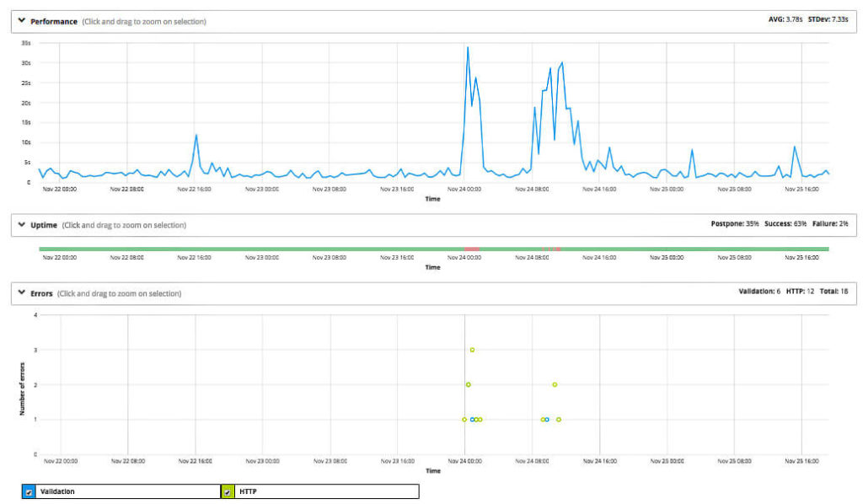863x504 pixels.
Task: Click the performance spike near Nov 22 16:00
Action: click(196, 136)
